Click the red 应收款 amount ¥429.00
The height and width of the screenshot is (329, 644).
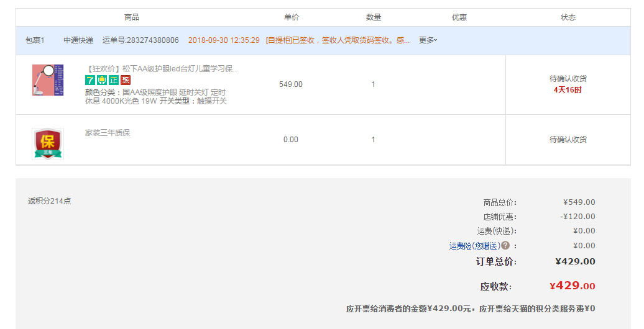(573, 286)
